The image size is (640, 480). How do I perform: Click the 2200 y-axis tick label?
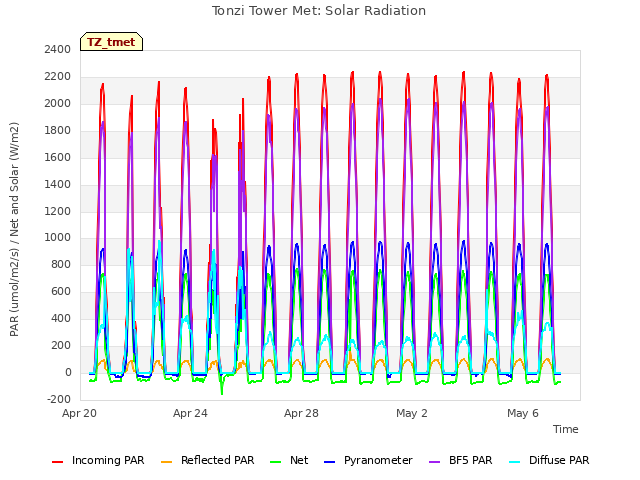[x=58, y=76]
